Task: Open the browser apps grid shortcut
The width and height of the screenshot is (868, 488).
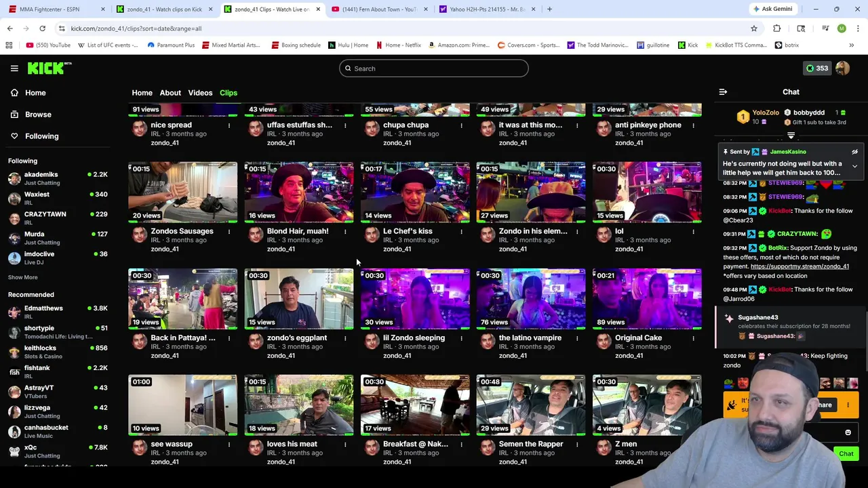Action: 9,45
